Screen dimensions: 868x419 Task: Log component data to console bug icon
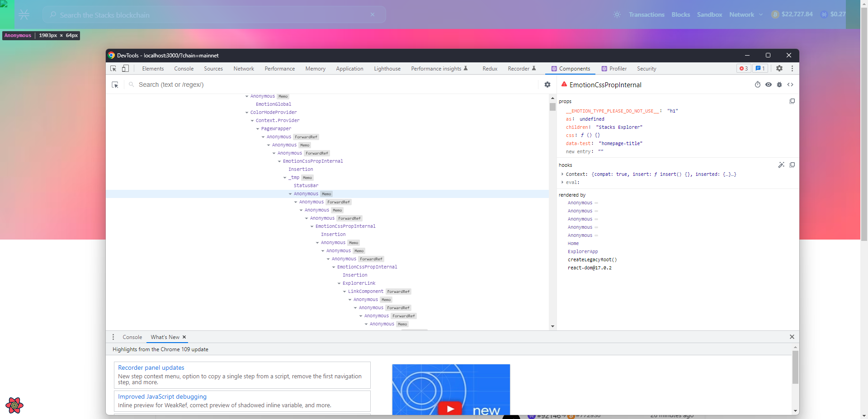(779, 85)
